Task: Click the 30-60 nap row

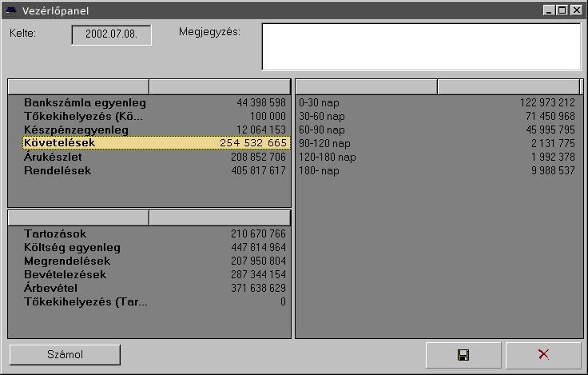Action: tap(439, 116)
